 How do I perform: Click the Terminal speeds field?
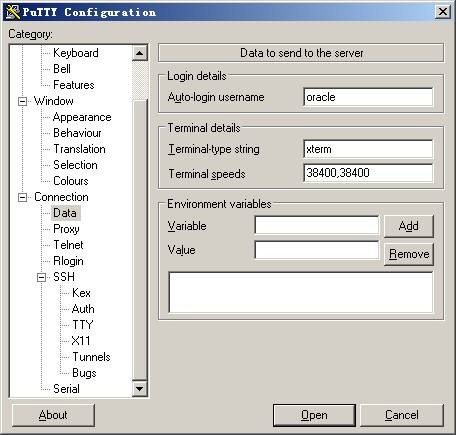click(368, 173)
